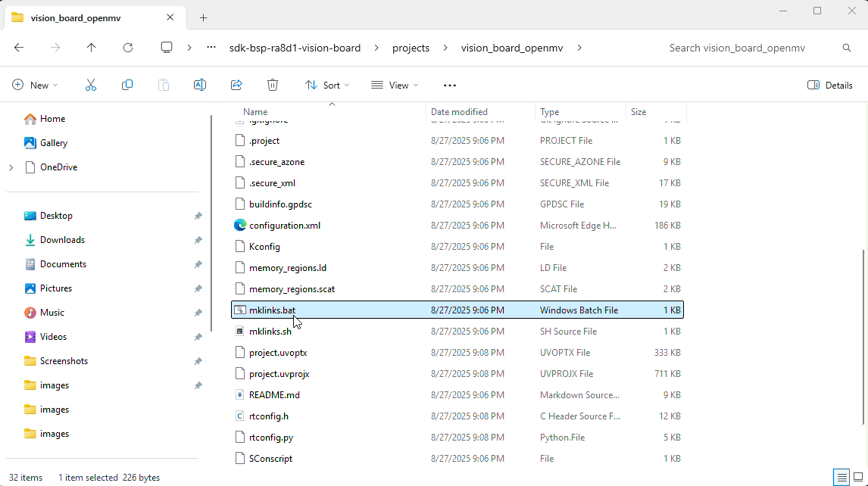Click the Cut scissors icon

tap(91, 86)
